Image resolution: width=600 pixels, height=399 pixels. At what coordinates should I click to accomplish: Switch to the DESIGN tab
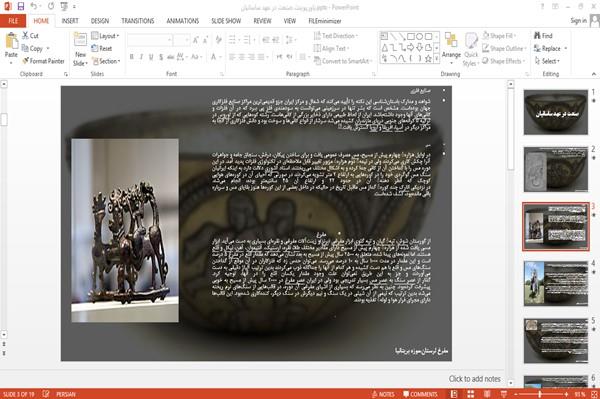[x=100, y=21]
